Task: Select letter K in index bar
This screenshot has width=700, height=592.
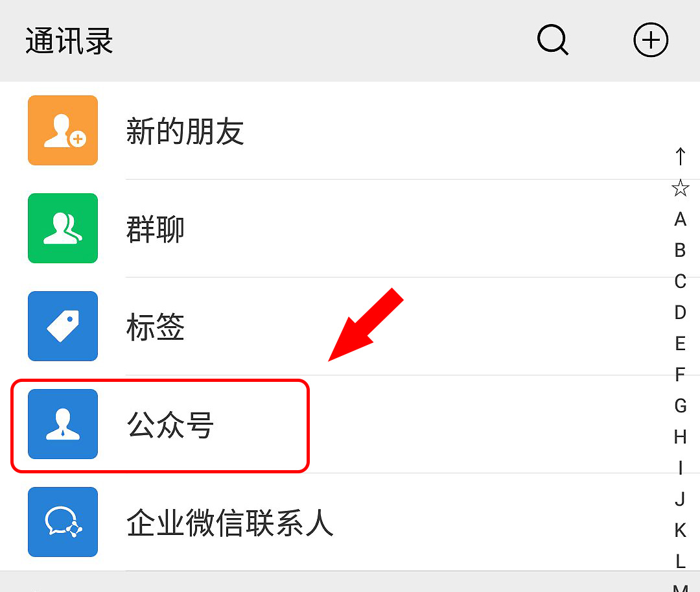Action: point(680,530)
